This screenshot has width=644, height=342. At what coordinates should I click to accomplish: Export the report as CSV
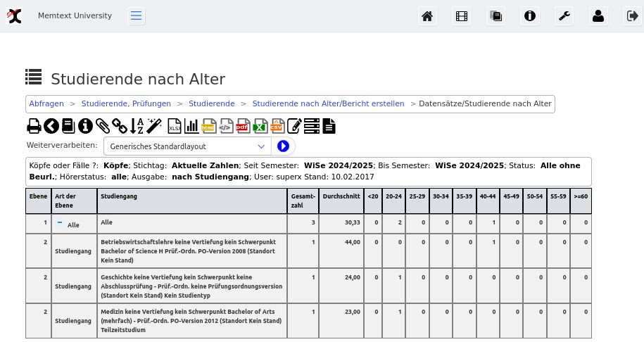pos(277,126)
